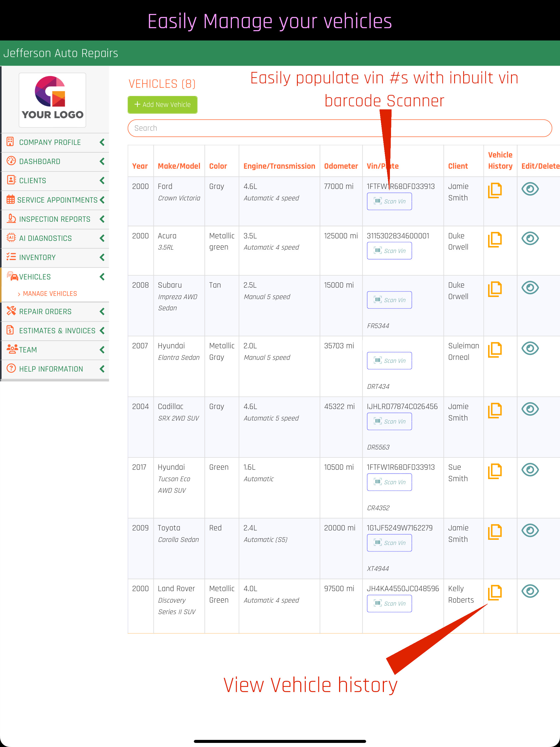Click eye icon for Acura 3.5RL row
The image size is (560, 747).
tap(530, 238)
